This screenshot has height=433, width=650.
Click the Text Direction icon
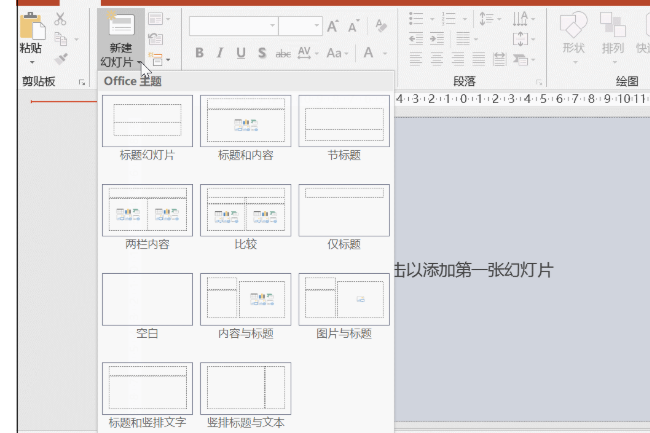pos(520,19)
